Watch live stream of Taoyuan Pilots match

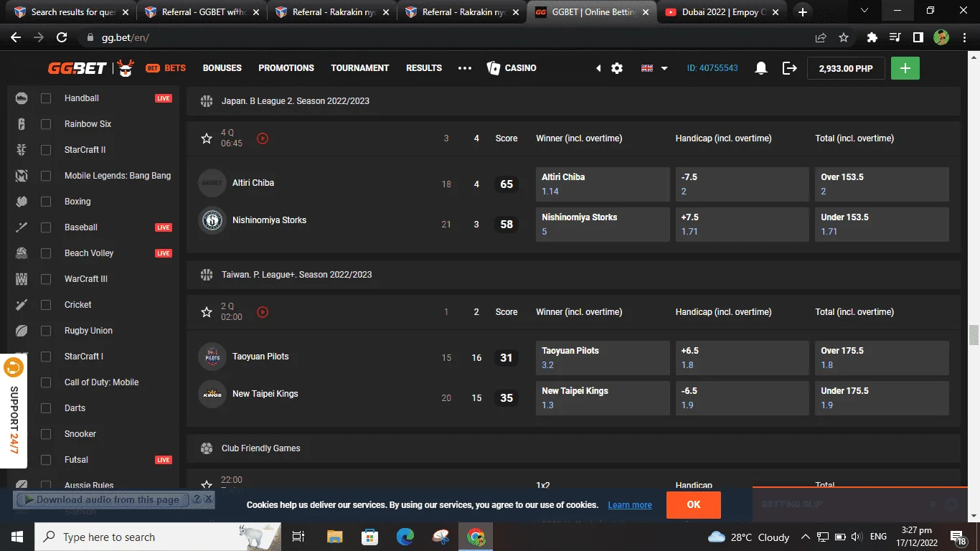pyautogui.click(x=263, y=312)
